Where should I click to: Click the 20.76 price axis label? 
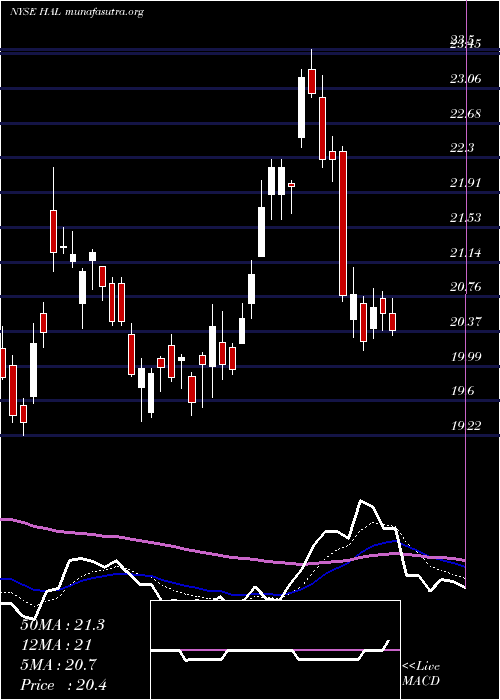pyautogui.click(x=466, y=287)
